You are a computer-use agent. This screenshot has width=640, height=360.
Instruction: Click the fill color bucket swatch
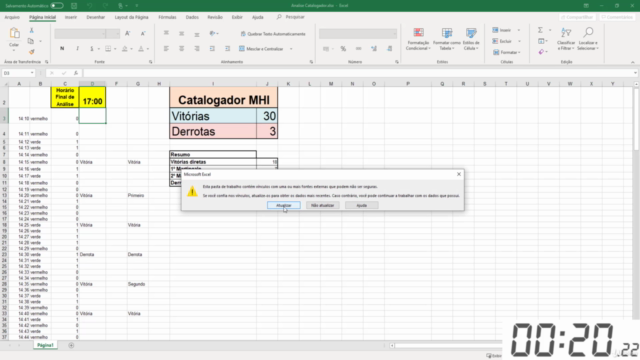[124, 49]
